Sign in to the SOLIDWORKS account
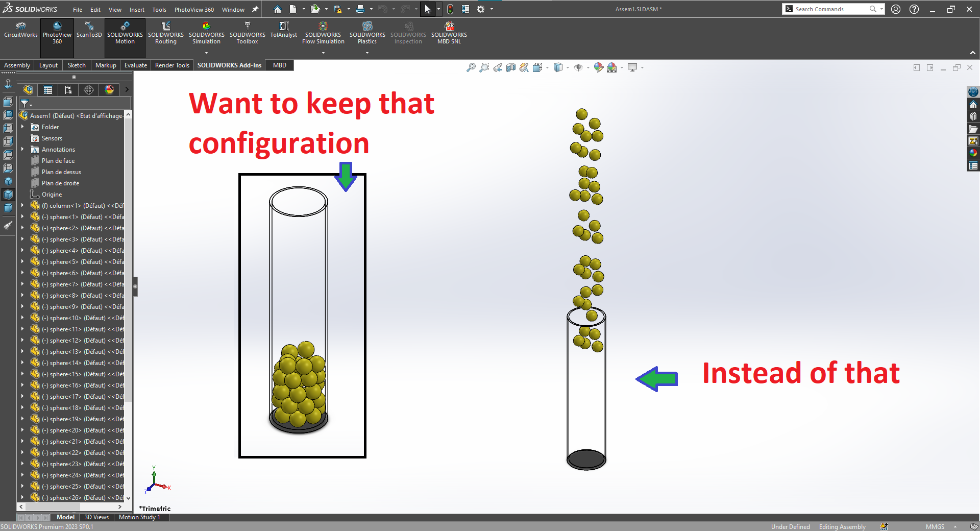 896,9
